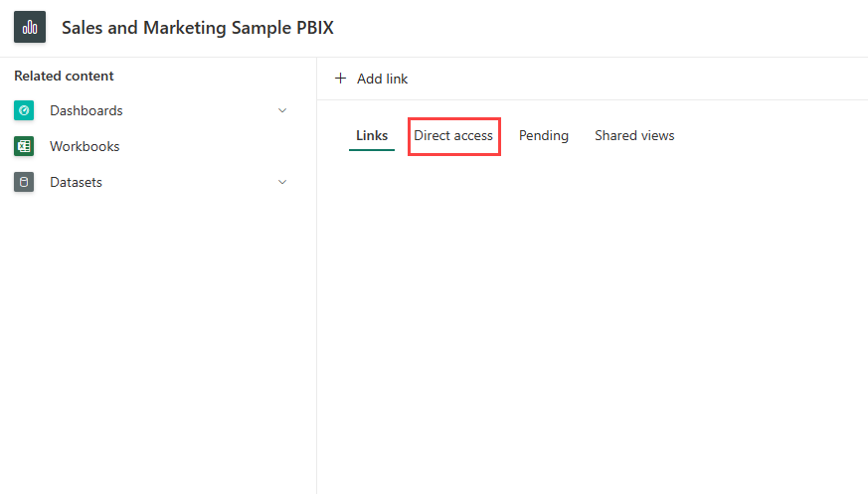Select the Pending tab

click(x=544, y=135)
